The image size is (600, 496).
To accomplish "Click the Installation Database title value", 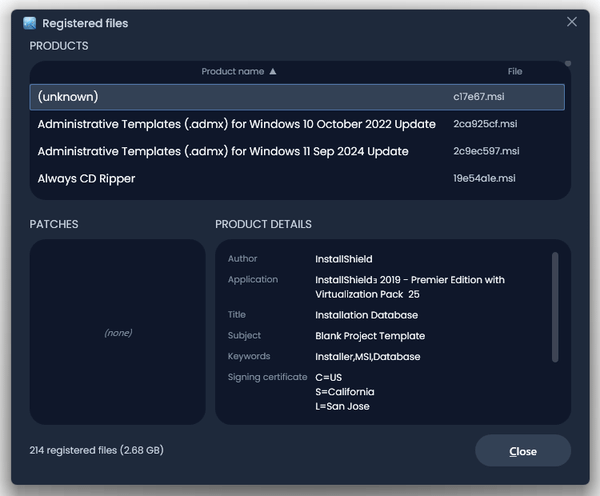I will [x=366, y=315].
